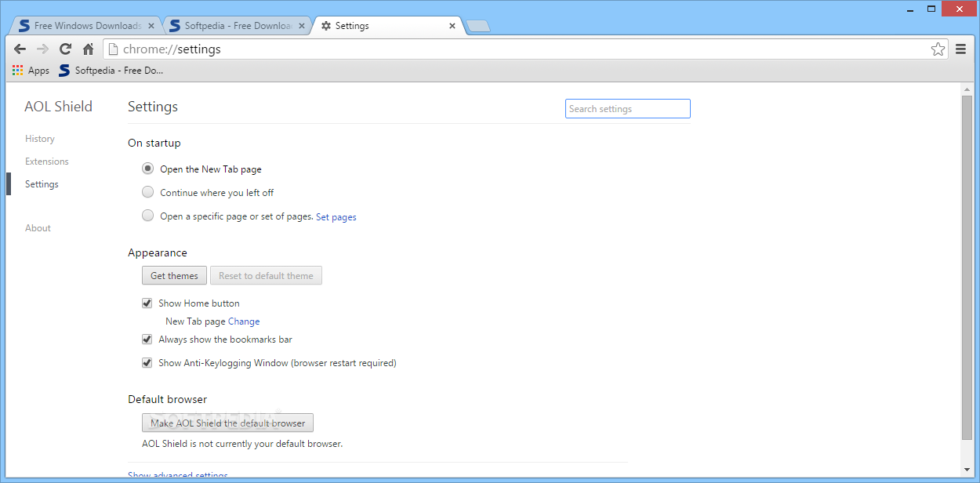Select Open a specific page option

[147, 216]
